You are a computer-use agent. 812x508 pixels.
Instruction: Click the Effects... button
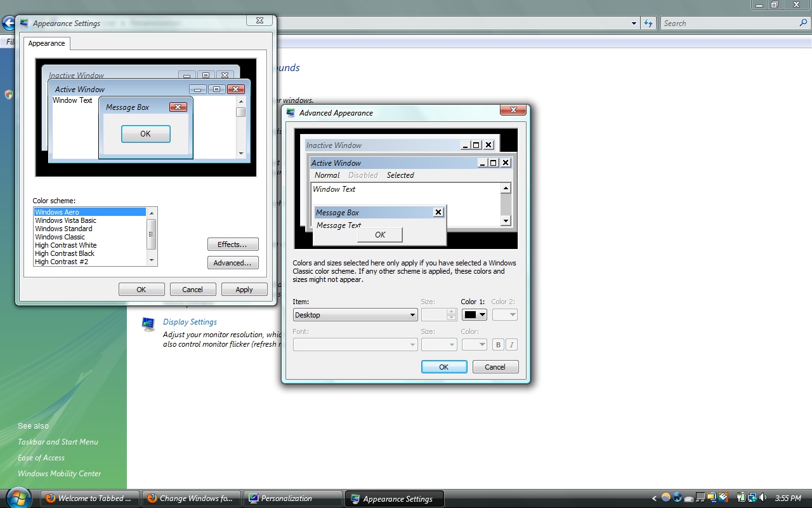(233, 244)
